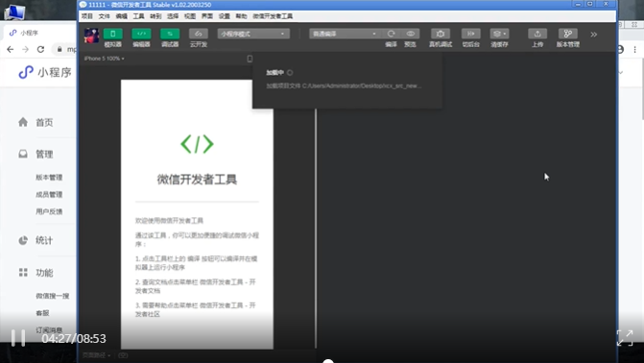Click the browser three-dot menu icon
644x363 pixels.
635,49
